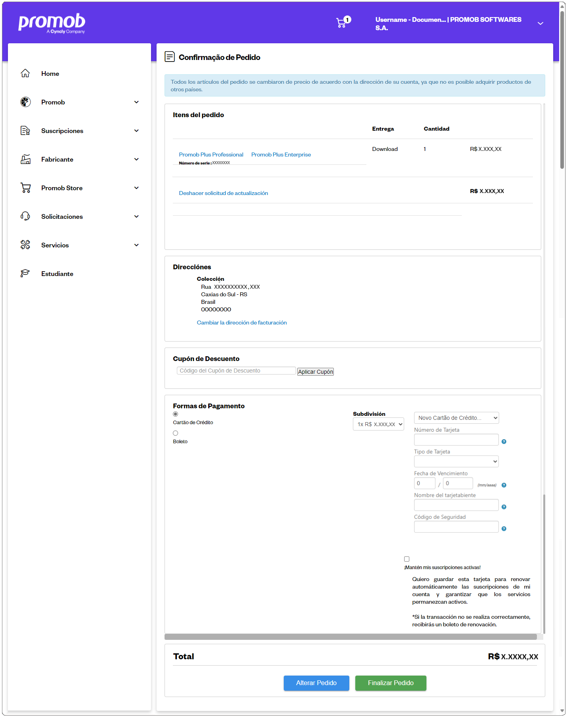
Task: Click the Promob logo in the header
Action: pyautogui.click(x=52, y=23)
